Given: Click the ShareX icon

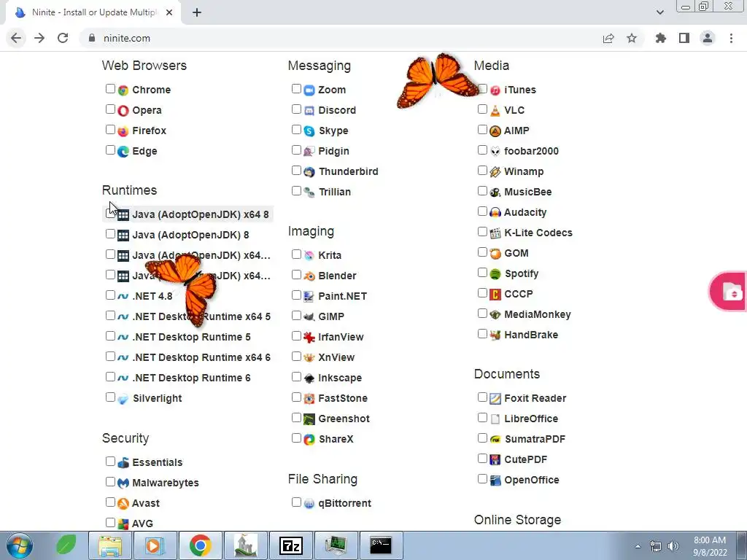Looking at the screenshot, I should pos(309,439).
